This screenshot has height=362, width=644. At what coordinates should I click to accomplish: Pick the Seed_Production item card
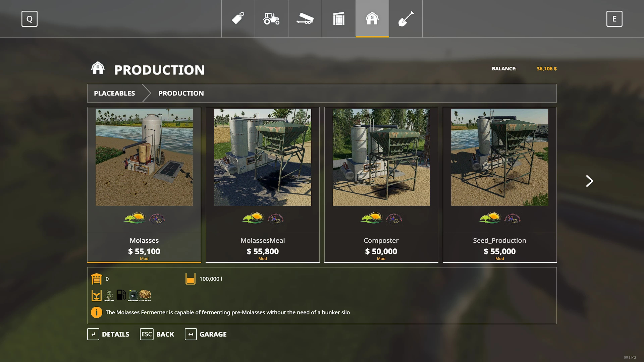[x=499, y=184]
